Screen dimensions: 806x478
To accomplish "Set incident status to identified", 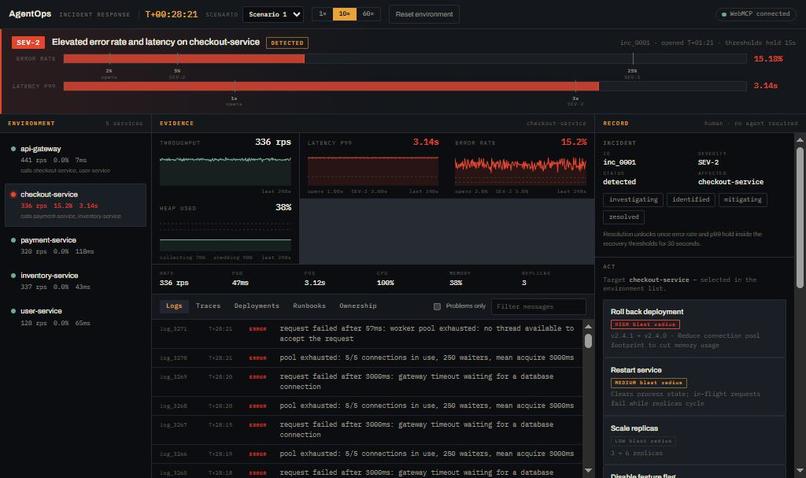I will [x=691, y=199].
